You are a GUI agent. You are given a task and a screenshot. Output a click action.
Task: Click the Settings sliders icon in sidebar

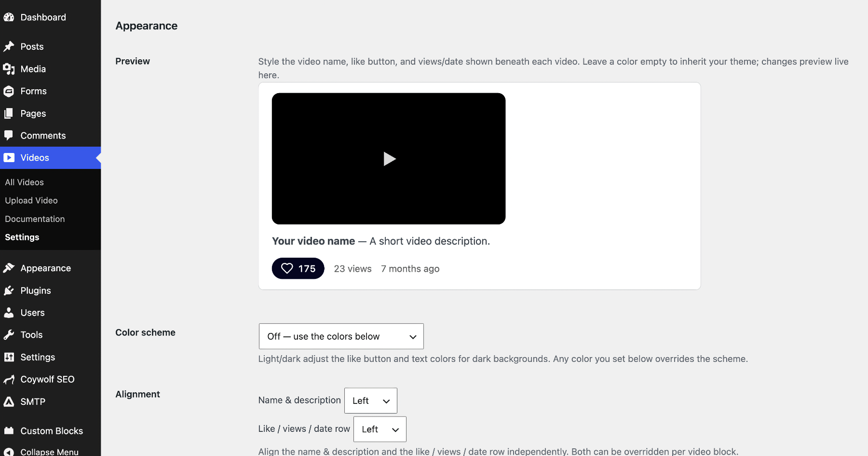click(x=9, y=357)
